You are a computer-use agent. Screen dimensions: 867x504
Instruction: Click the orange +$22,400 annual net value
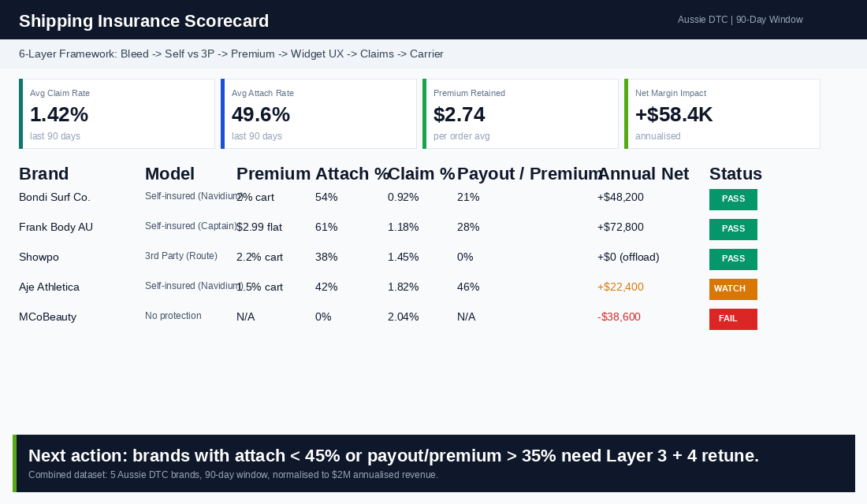tap(620, 287)
